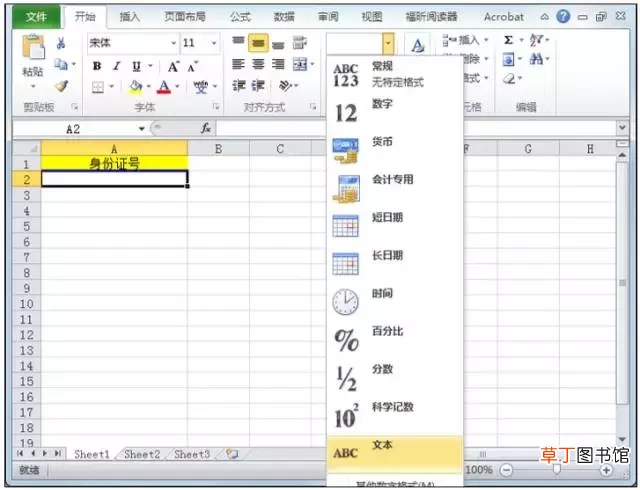Align text to bottom of cell
Viewport: 640px width, 490px height.
[278, 43]
